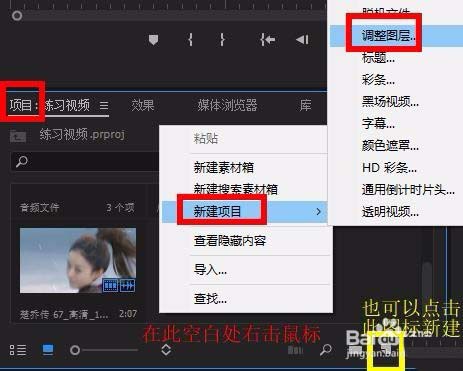This screenshot has width=463, height=371.
Task: Select 通用倒计时片头... in the submenu
Action: (x=408, y=190)
